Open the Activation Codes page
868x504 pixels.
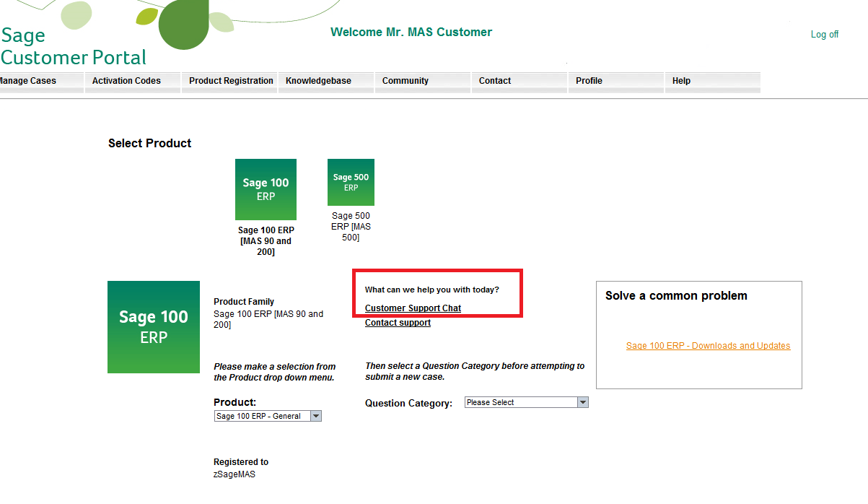[128, 81]
